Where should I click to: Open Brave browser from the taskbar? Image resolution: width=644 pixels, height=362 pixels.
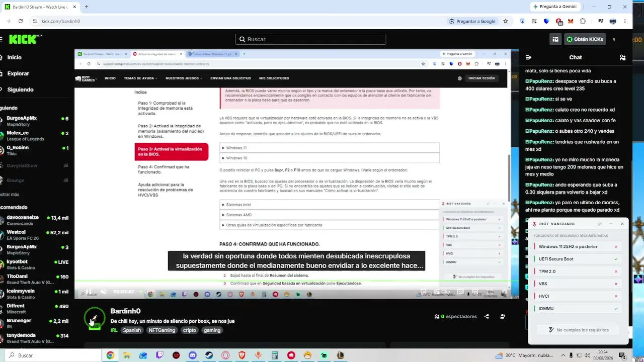click(242, 355)
